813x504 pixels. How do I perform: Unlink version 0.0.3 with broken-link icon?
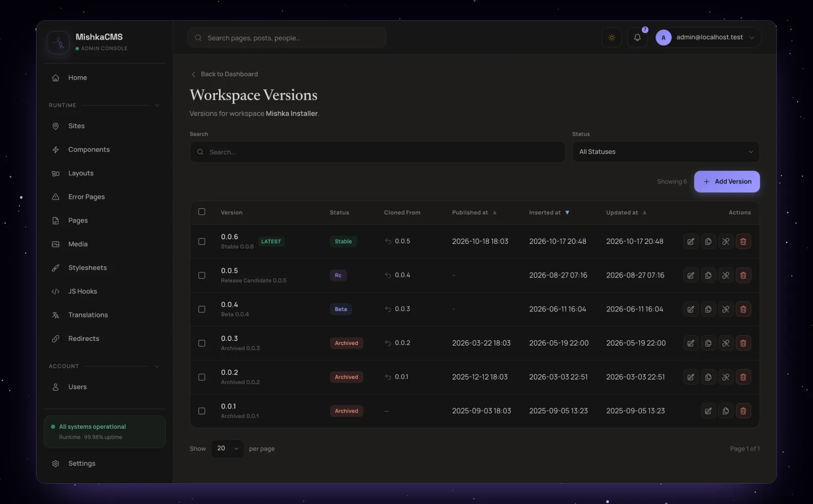tap(726, 343)
